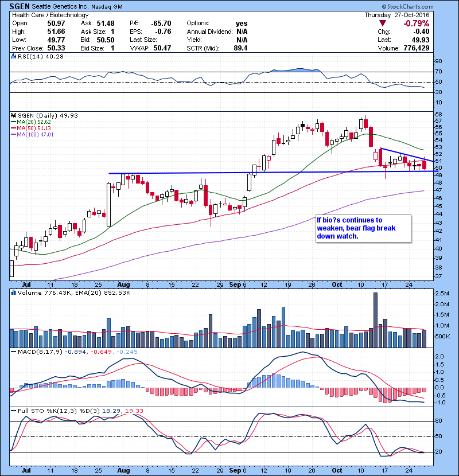
Task: Click the red MA(50) legend line marker
Action: click(x=14, y=128)
